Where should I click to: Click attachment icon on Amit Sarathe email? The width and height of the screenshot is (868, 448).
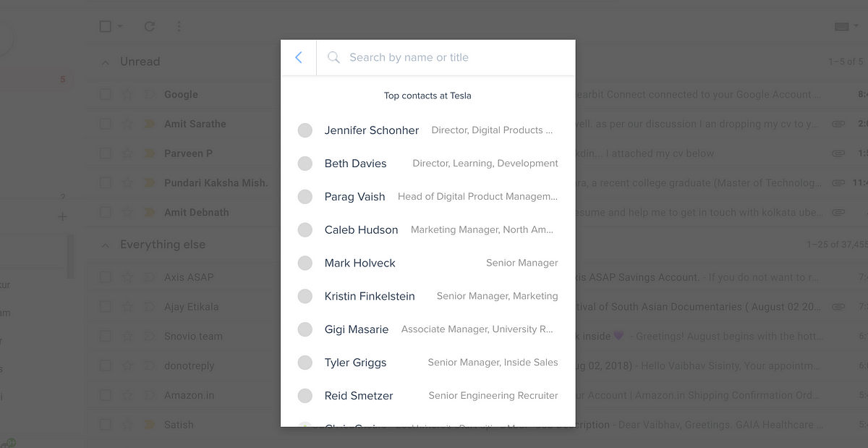click(838, 124)
